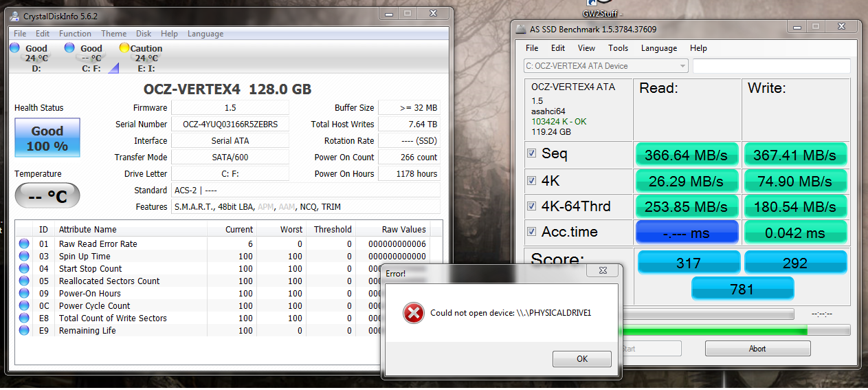Click status orb for Power Cycle Count
This screenshot has height=390, width=868.
[x=24, y=305]
